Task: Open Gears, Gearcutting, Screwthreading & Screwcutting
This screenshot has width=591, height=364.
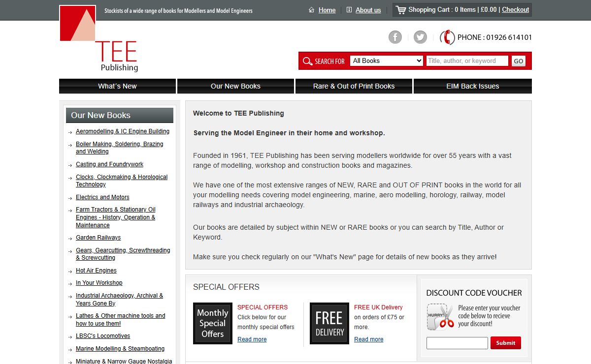Action: click(x=123, y=254)
